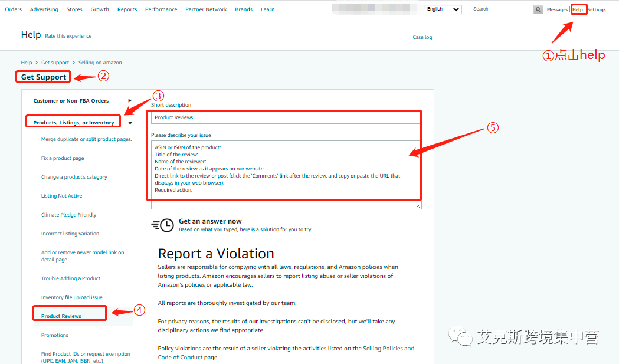
Task: Open the Case log link
Action: pos(423,37)
